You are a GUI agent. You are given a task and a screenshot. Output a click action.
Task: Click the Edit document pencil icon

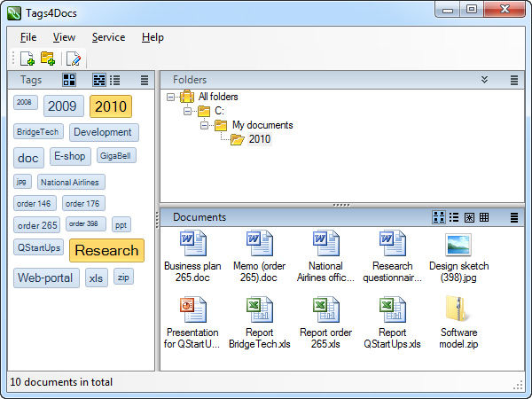[x=74, y=59]
